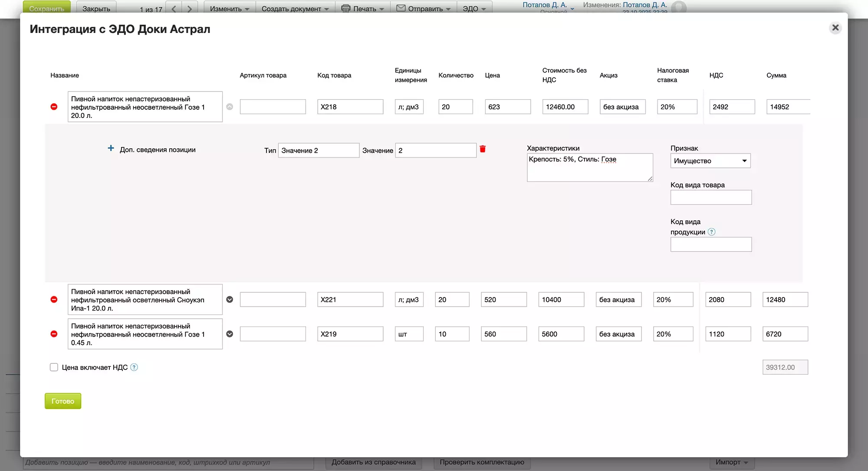
Task: Expand details for the X219 product row
Action: [x=230, y=334]
